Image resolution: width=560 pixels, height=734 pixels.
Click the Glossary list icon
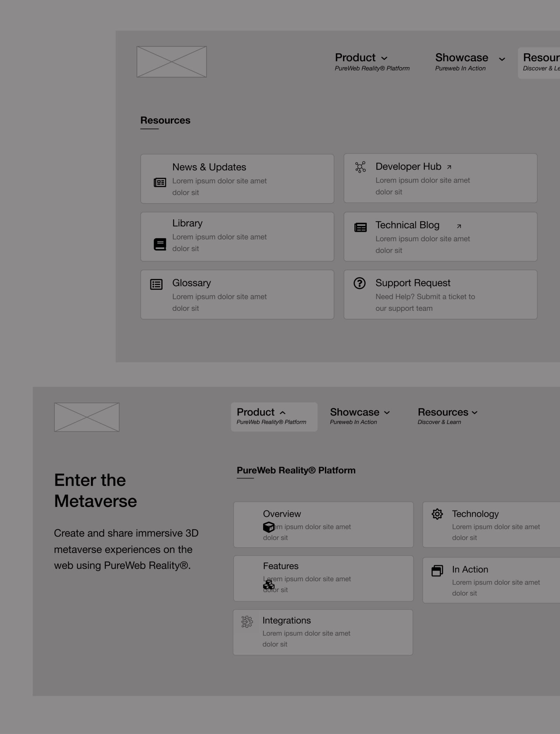156,284
